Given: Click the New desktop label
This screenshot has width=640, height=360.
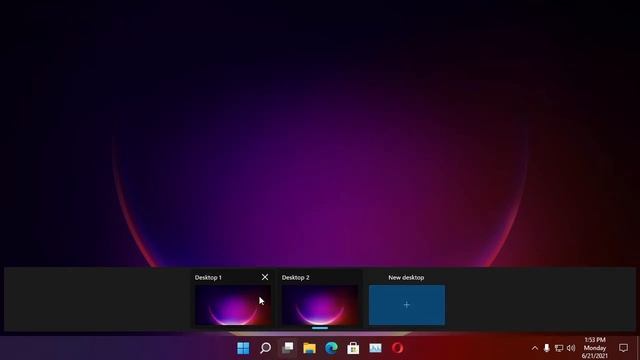Looking at the screenshot, I should click(x=406, y=278).
